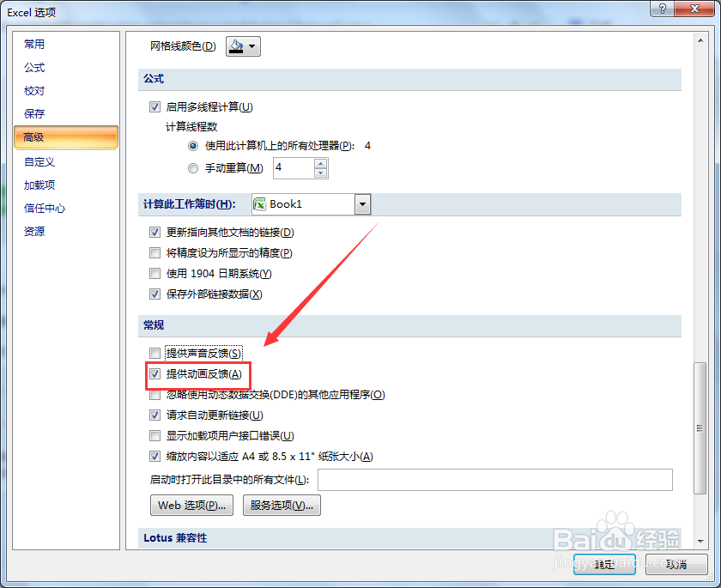721x588 pixels.
Task: Click the manual thread count input field
Action: pos(294,167)
